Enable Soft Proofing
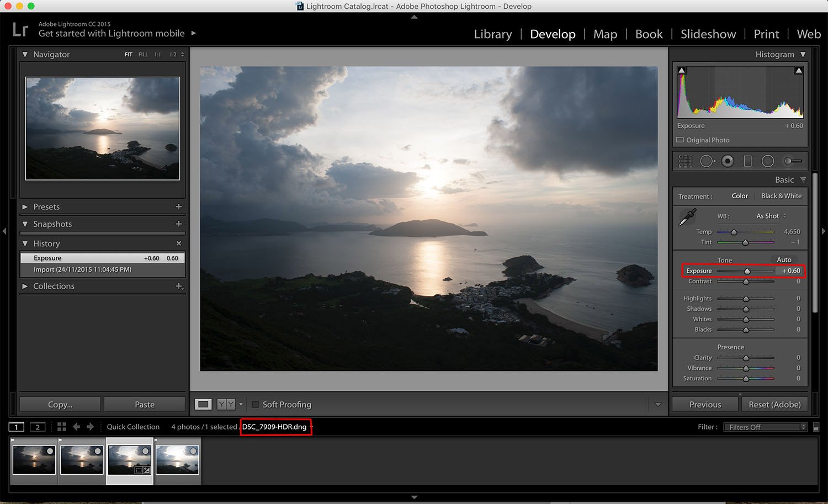Viewport: 828px width, 504px height. [x=255, y=404]
